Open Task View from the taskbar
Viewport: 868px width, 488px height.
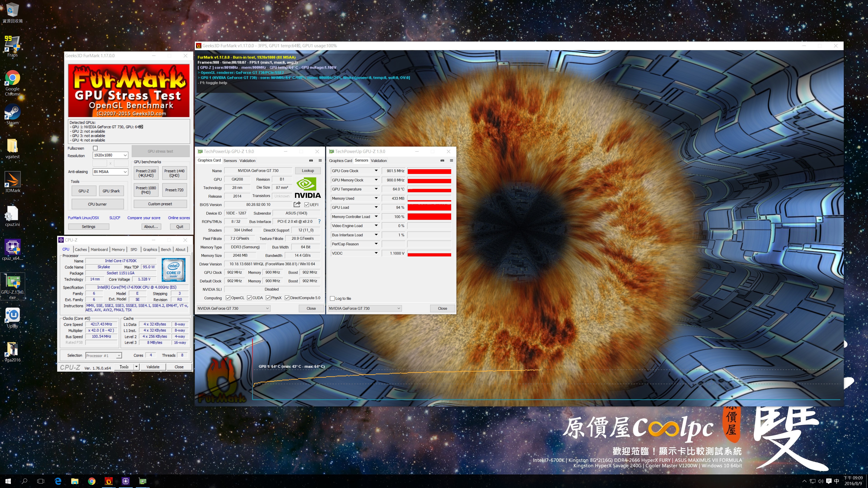40,481
